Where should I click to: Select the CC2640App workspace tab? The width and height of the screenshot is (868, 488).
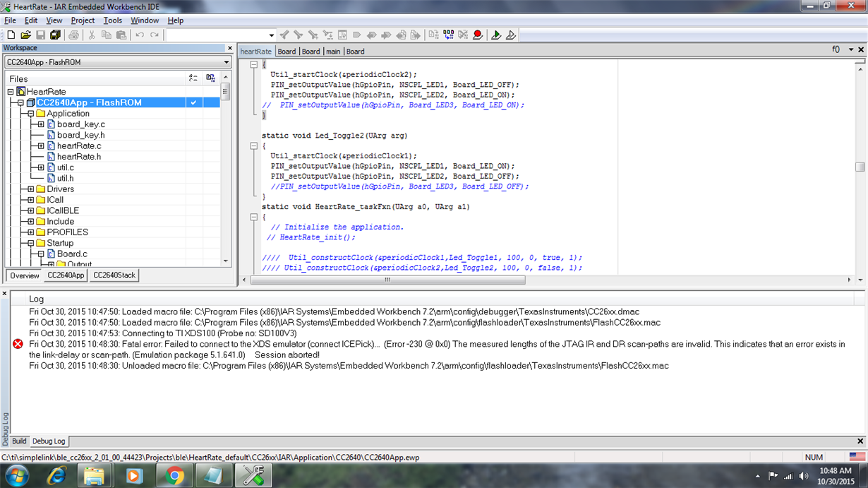pyautogui.click(x=66, y=276)
